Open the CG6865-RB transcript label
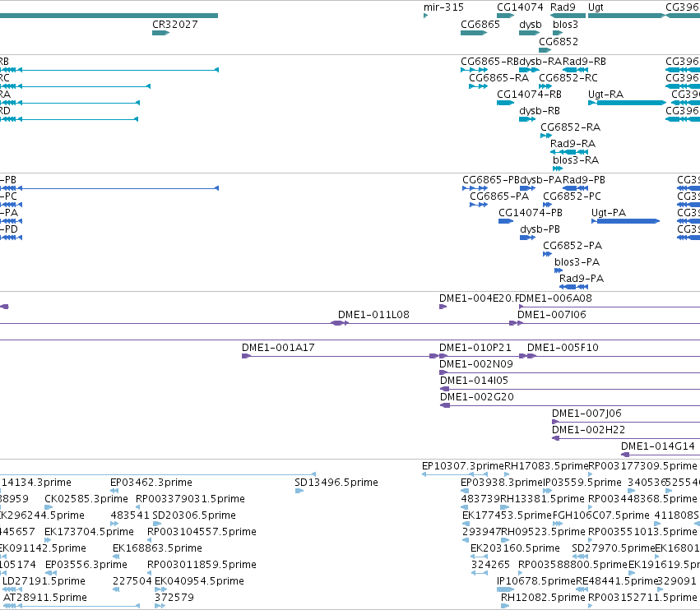This screenshot has width=700, height=610. click(489, 62)
